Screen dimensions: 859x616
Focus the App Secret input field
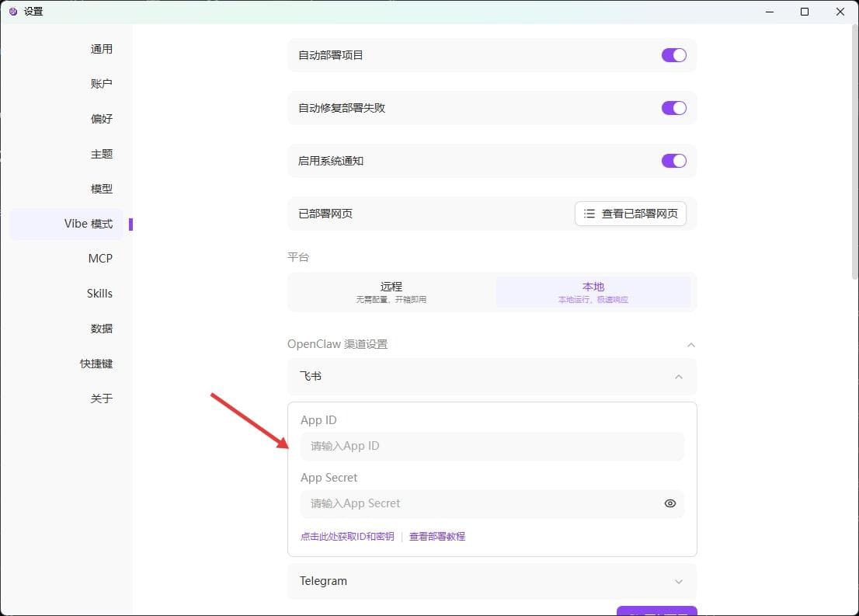pyautogui.click(x=492, y=503)
